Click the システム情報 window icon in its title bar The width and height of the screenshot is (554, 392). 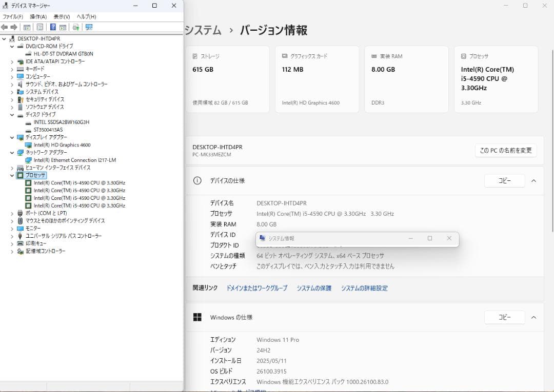pyautogui.click(x=263, y=238)
